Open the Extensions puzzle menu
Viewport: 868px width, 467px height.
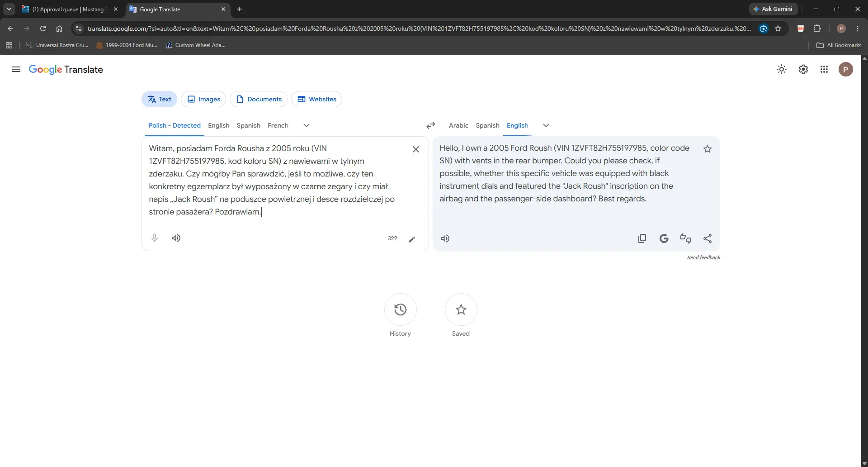[x=817, y=29]
